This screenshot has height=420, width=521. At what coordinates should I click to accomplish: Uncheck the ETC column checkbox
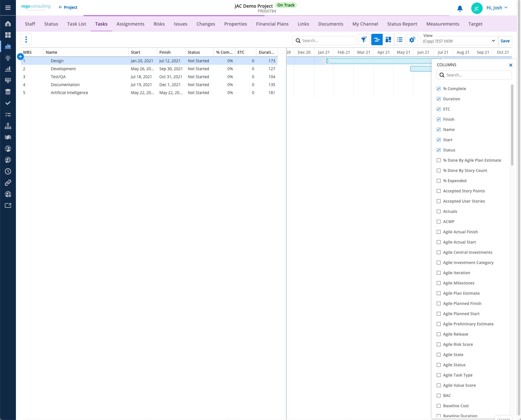[x=439, y=109]
